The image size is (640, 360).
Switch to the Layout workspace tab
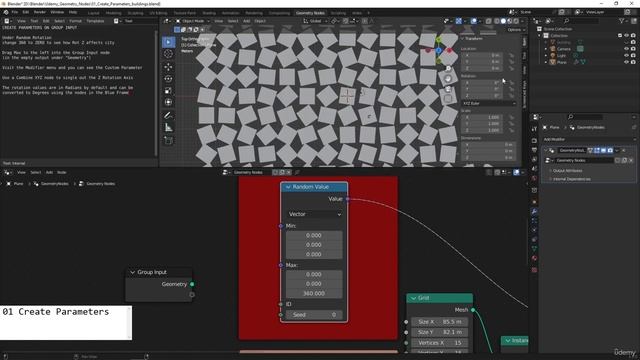pos(94,13)
